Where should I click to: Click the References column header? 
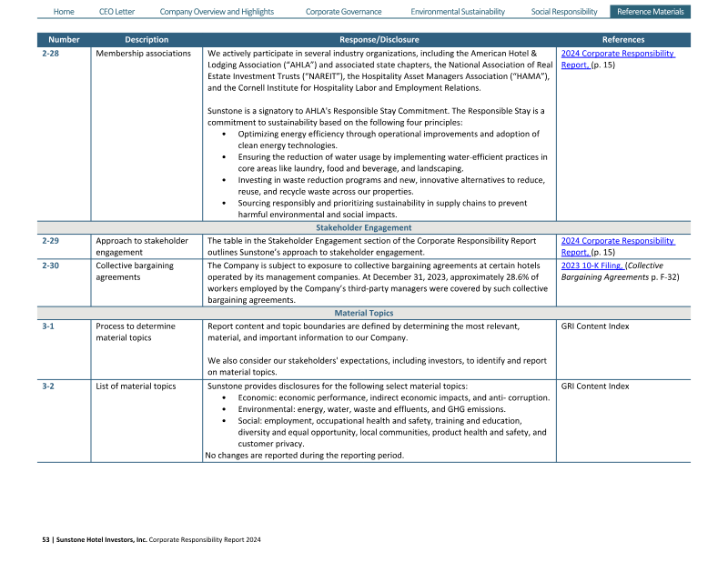(x=623, y=40)
